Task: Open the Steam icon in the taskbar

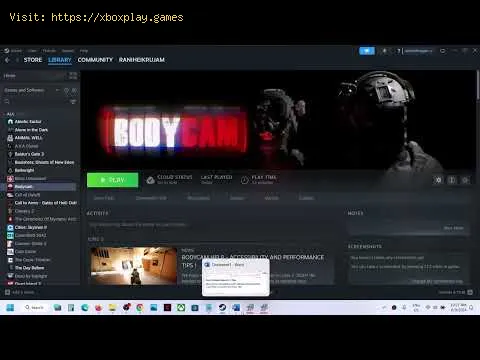Action: [222, 307]
